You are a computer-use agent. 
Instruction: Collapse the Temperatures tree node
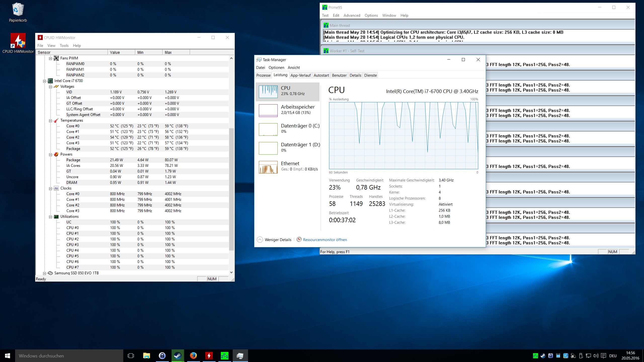[50, 121]
